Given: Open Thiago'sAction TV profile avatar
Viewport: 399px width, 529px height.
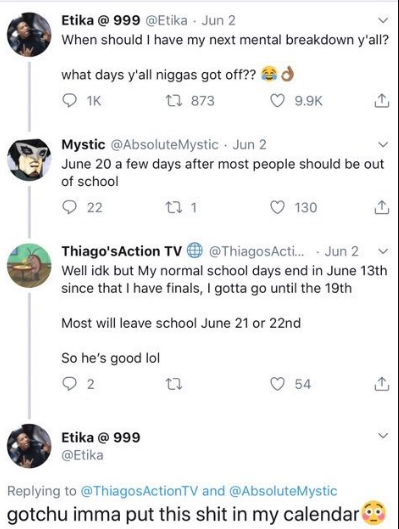Looking at the screenshot, I should click(x=29, y=266).
